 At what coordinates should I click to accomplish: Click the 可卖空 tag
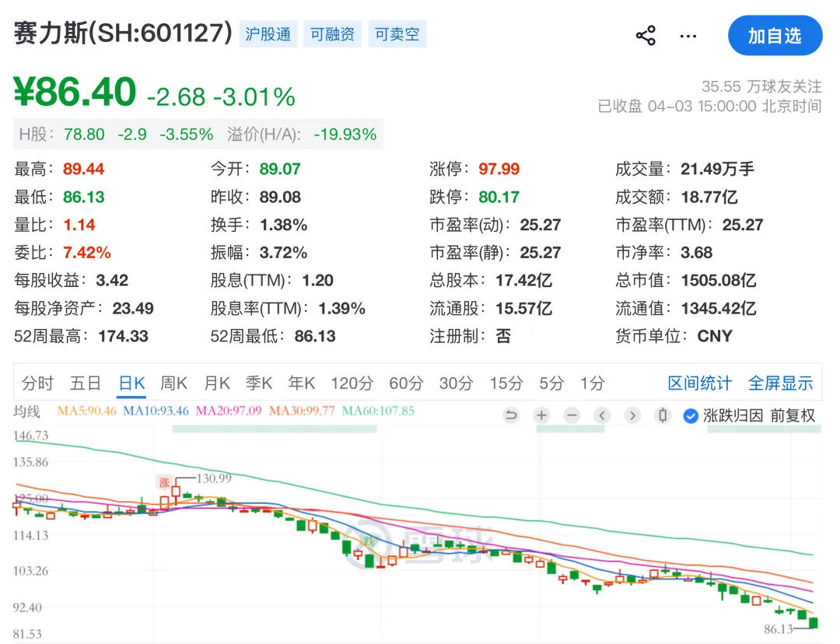click(397, 34)
